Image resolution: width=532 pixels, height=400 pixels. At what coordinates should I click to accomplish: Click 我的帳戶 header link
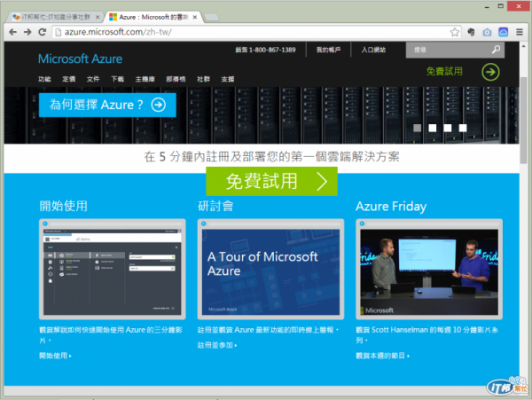(328, 50)
